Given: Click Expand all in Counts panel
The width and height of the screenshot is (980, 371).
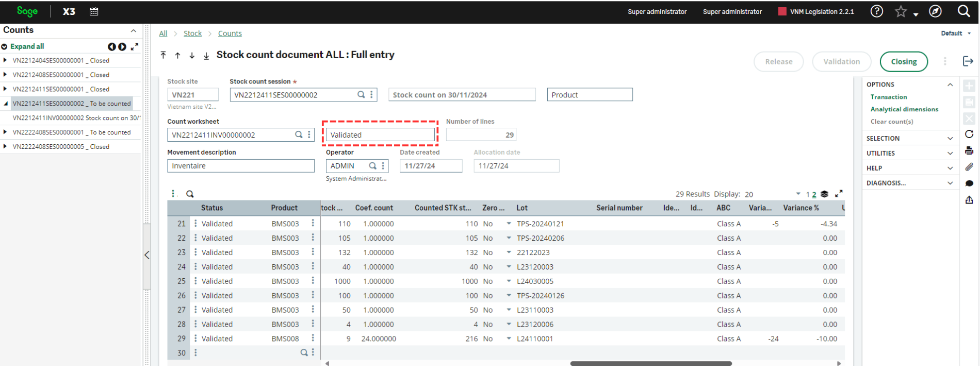Looking at the screenshot, I should (27, 46).
